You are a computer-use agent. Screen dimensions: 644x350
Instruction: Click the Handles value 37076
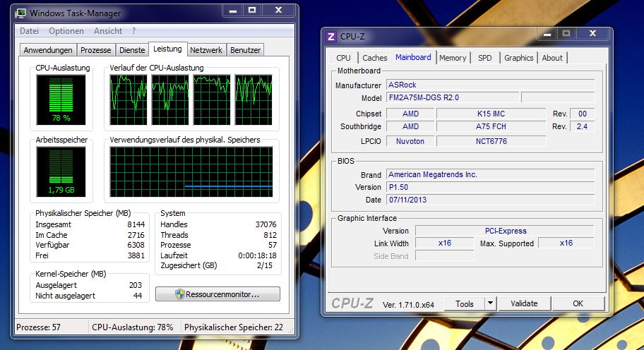(x=266, y=224)
